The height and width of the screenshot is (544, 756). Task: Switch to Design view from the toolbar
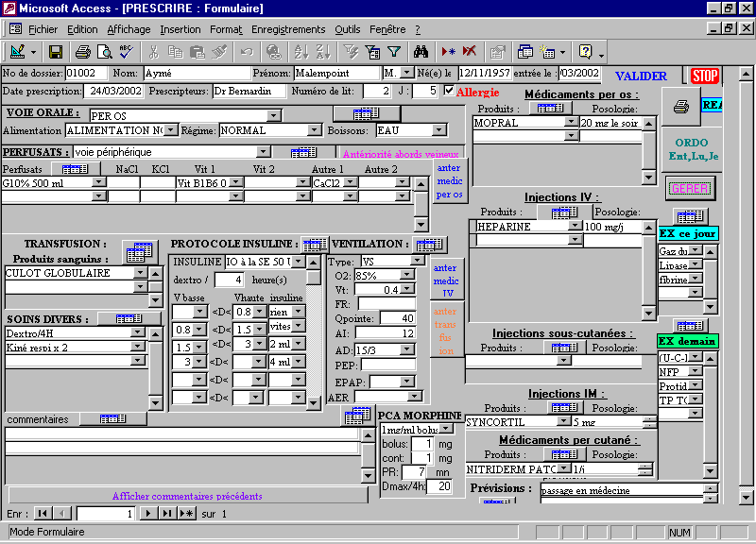18,52
